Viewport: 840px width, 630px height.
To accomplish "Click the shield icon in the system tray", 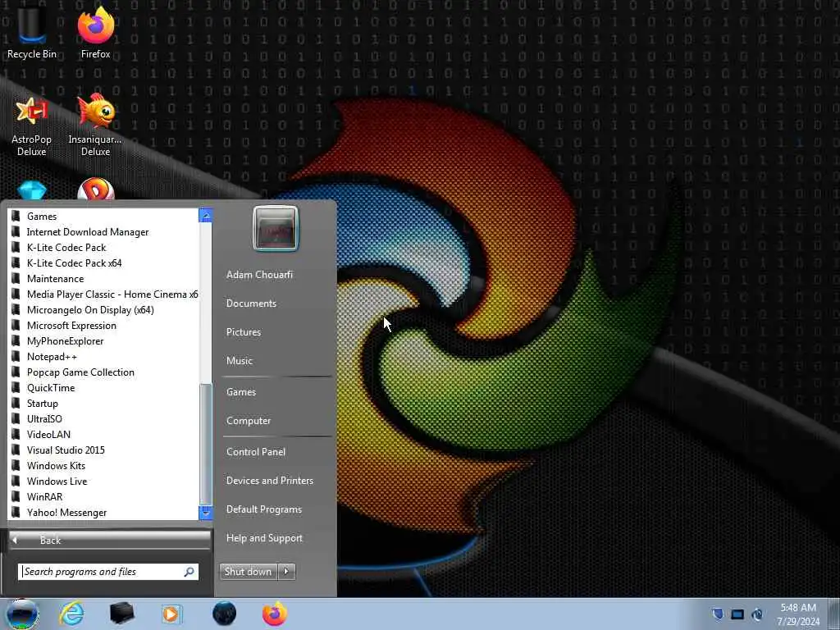I will (717, 614).
